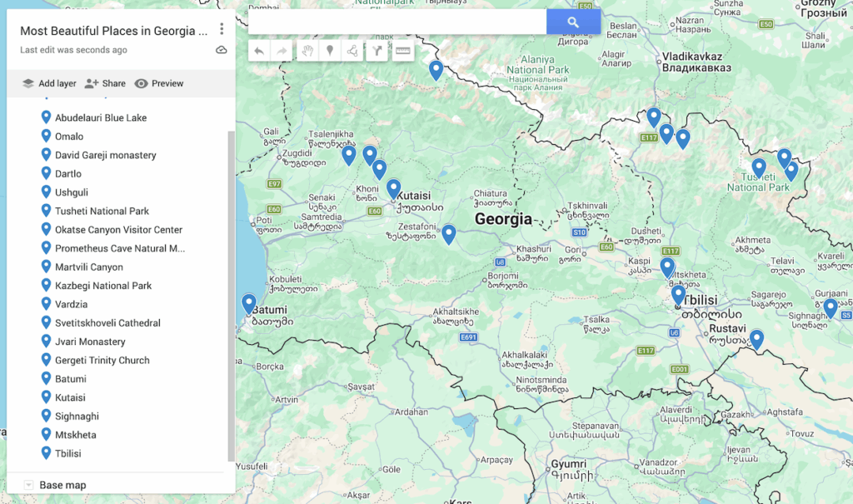
Task: Click the map marker at Batumi
Action: (248, 303)
